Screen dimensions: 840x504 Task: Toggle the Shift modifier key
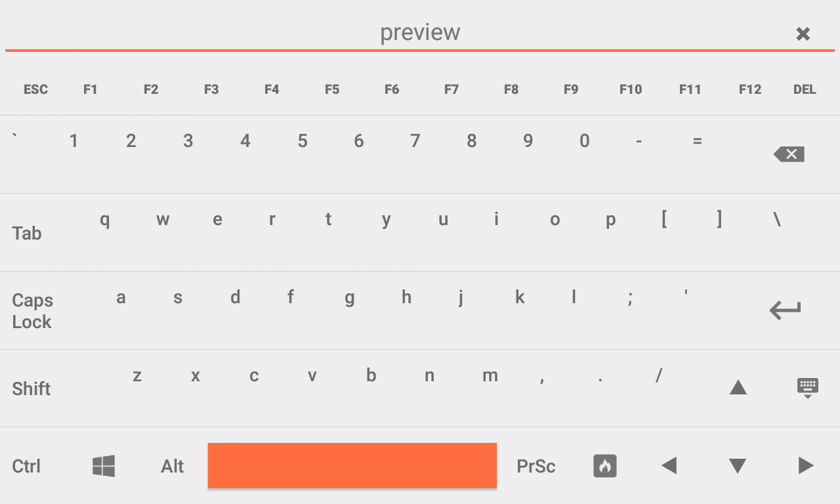click(x=31, y=388)
